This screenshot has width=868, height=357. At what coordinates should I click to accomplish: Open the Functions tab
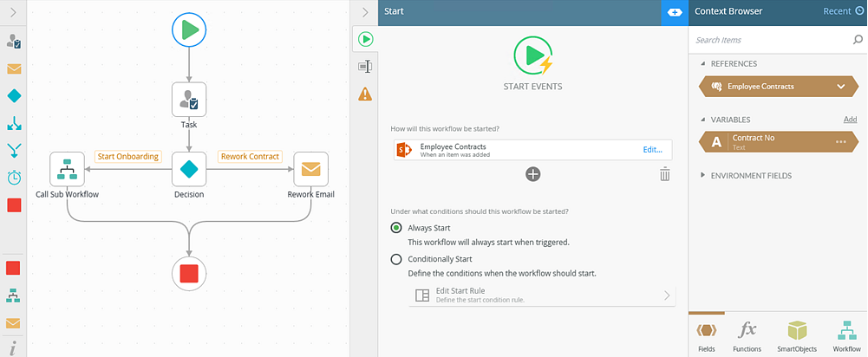pos(747,336)
